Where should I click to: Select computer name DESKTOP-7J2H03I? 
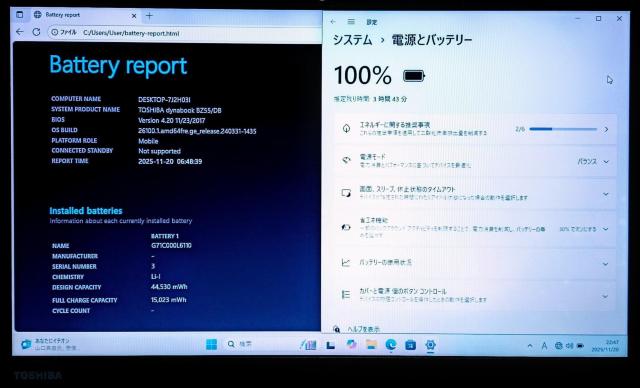pyautogui.click(x=164, y=100)
